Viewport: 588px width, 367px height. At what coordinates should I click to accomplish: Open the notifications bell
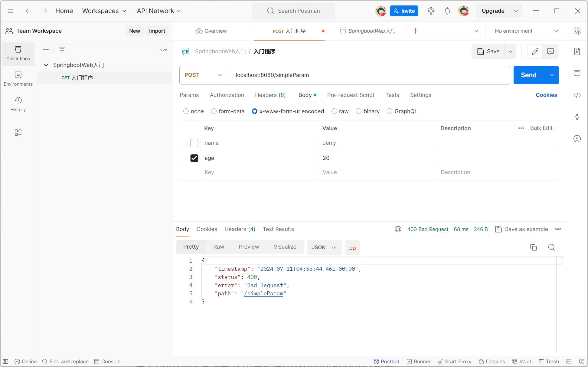click(447, 11)
